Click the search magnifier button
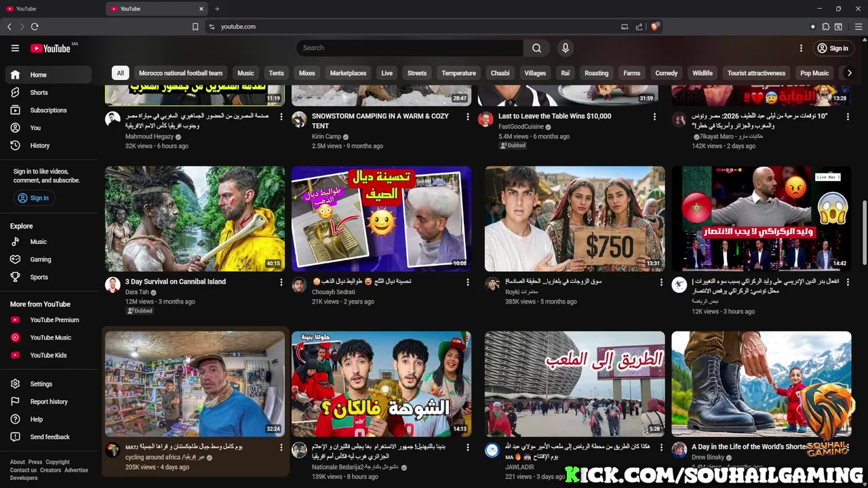Viewport: 868px width, 488px height. pyautogui.click(x=536, y=48)
